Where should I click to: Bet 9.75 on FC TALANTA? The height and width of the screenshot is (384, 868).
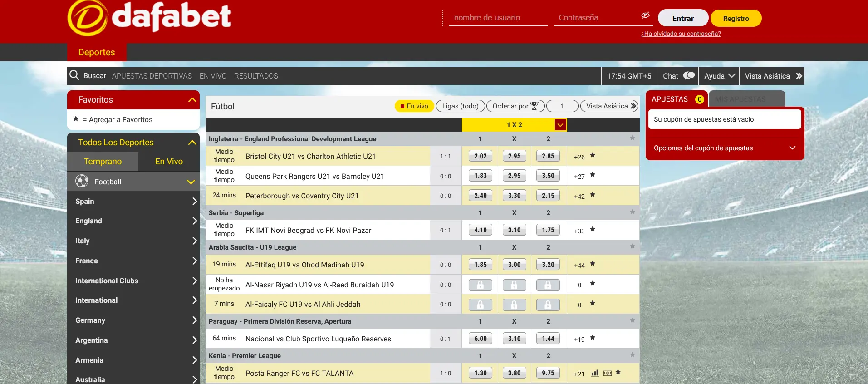click(548, 373)
